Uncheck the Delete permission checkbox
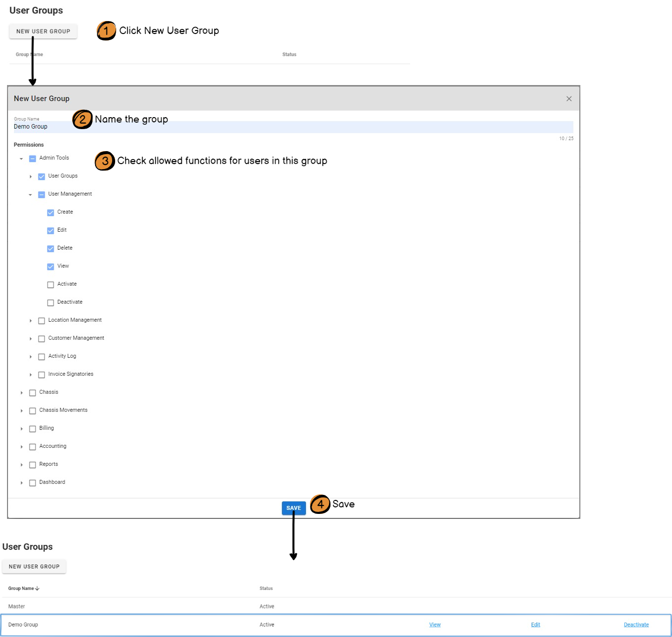This screenshot has height=637, width=672. [51, 249]
